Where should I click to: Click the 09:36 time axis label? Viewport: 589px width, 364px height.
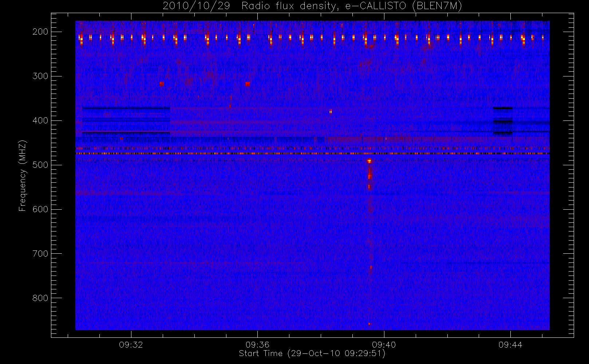[257, 345]
